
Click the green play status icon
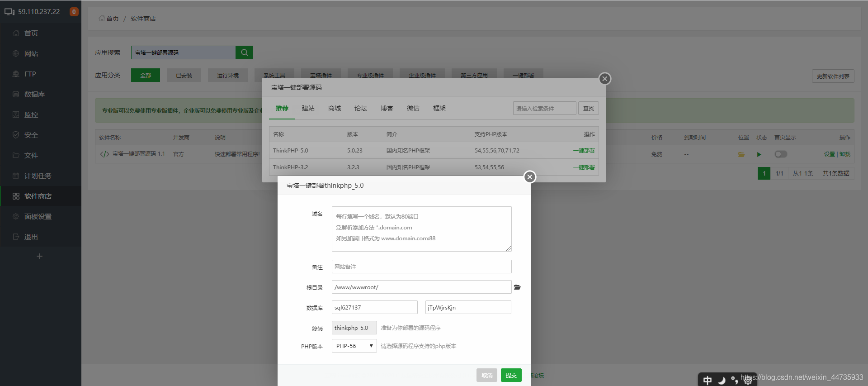759,154
